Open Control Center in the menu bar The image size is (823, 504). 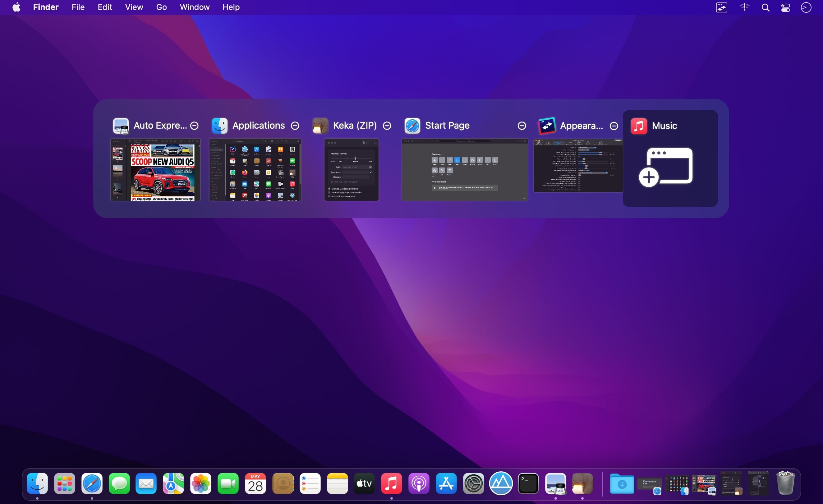(x=786, y=7)
